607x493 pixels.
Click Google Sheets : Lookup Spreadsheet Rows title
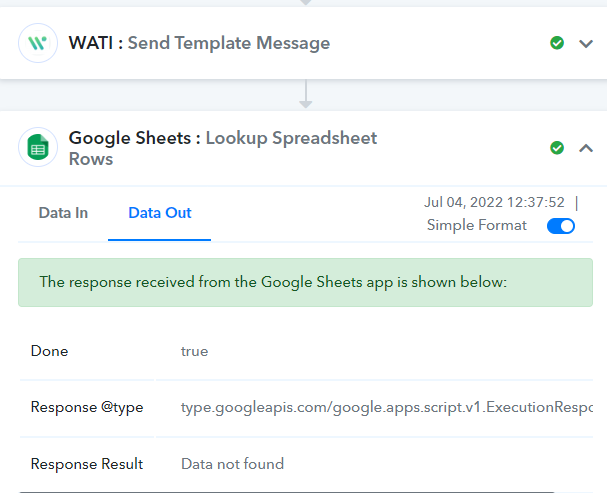223,148
